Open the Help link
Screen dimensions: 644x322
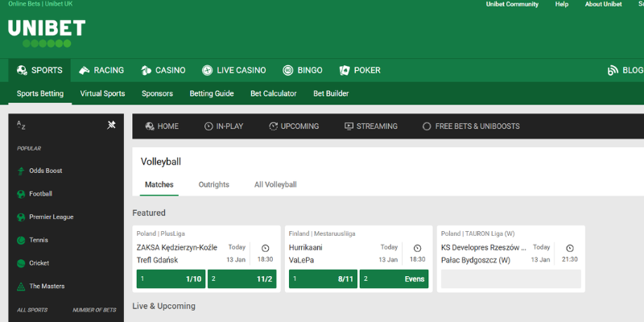[x=562, y=4]
